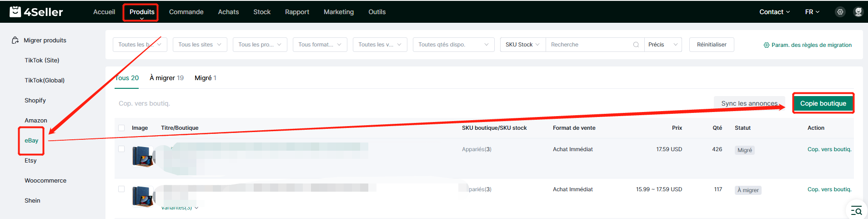Image resolution: width=868 pixels, height=219 pixels.
Task: Click the 4Seller logo
Action: 36,12
